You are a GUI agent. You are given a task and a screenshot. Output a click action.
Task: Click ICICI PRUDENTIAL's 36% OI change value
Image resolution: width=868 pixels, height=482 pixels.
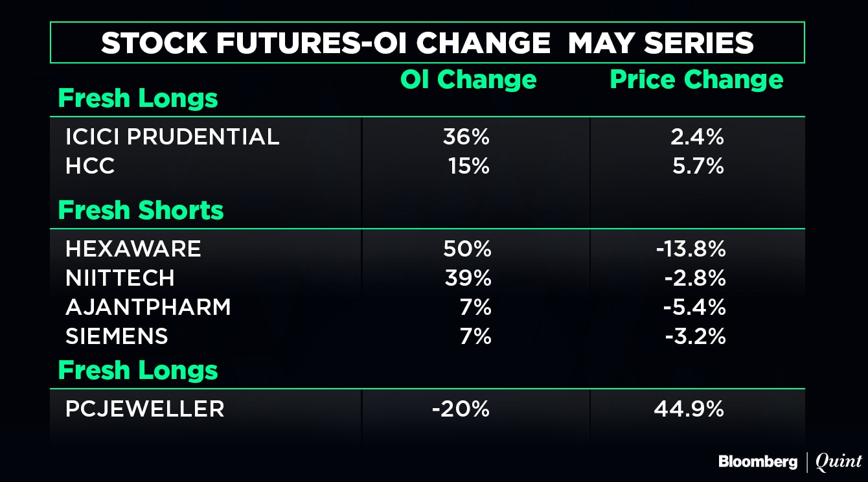(466, 137)
